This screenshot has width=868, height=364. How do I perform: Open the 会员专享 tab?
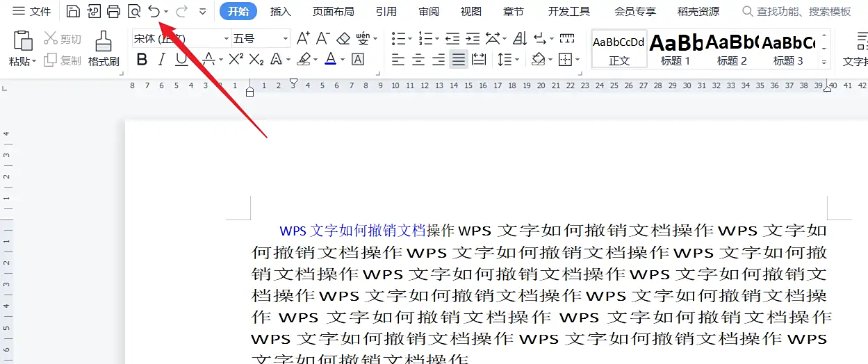coord(635,11)
